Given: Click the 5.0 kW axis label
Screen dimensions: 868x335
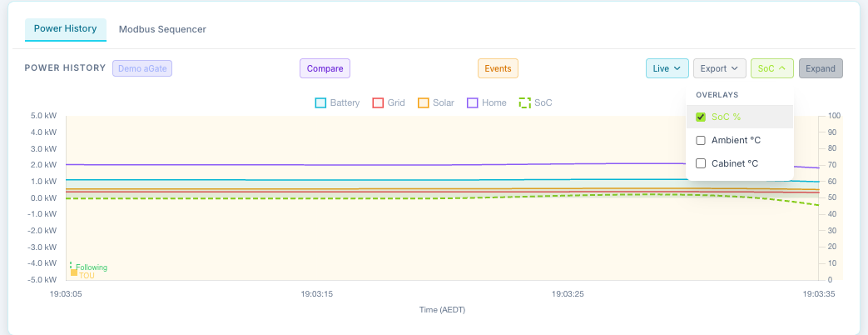Looking at the screenshot, I should tap(44, 116).
